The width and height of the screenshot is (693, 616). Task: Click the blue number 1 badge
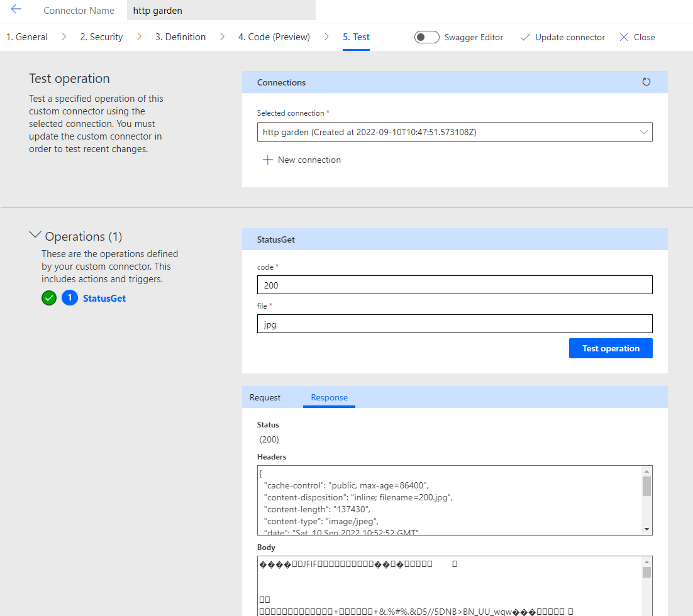tap(69, 298)
